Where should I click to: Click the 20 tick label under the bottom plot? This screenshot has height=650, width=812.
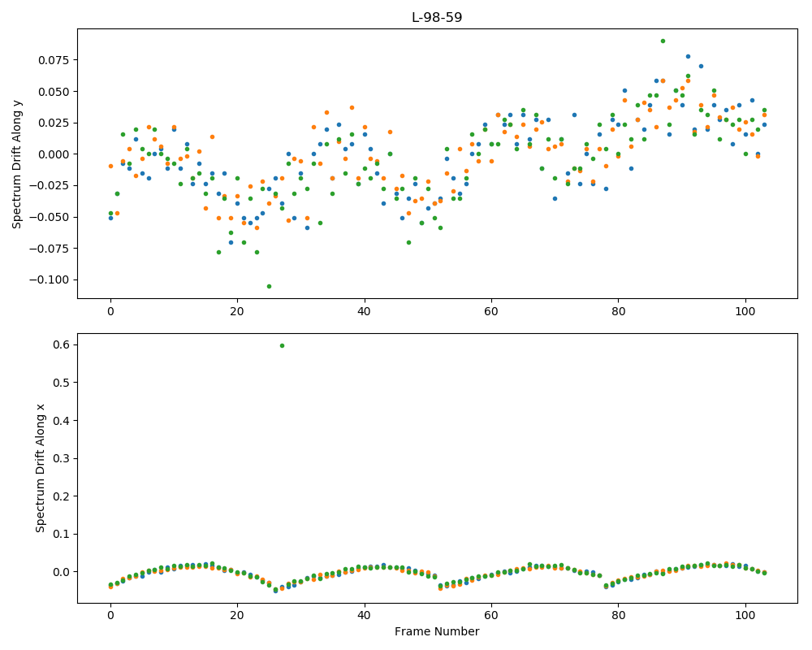(237, 616)
